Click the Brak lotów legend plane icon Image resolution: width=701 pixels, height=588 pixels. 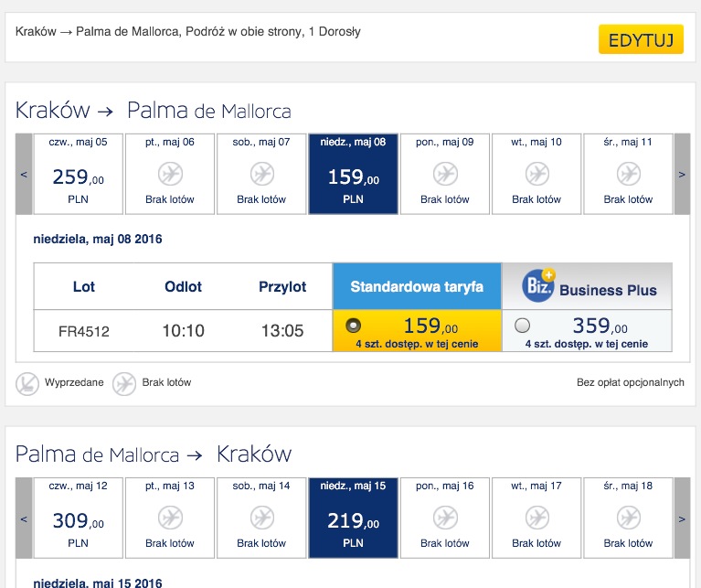click(123, 384)
